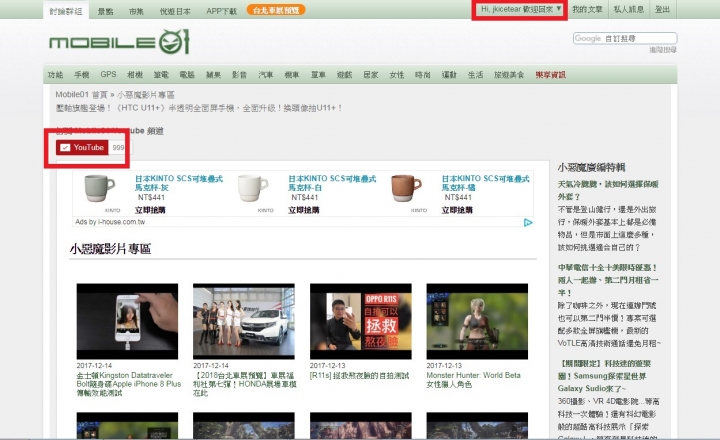Click the gray KINTO mug image

tap(100, 188)
